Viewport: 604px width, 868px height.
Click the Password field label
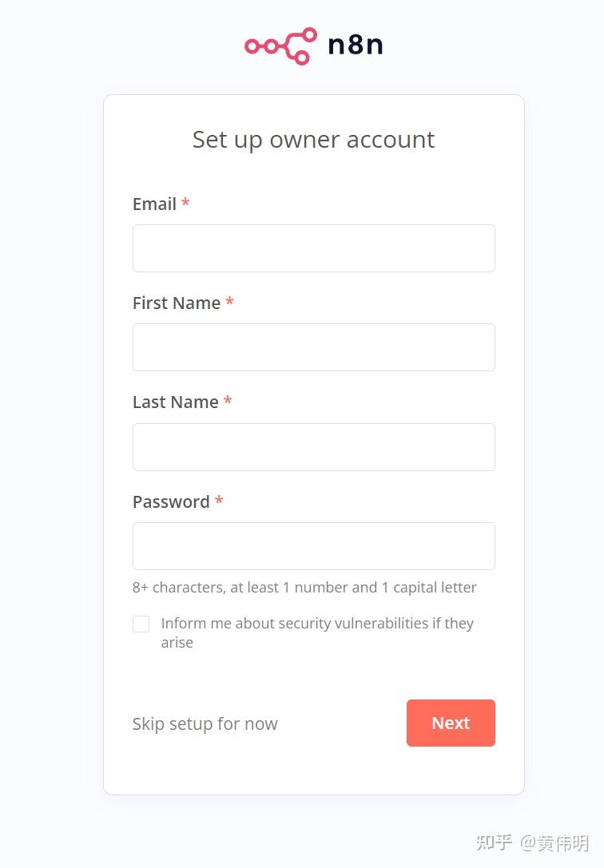[171, 502]
